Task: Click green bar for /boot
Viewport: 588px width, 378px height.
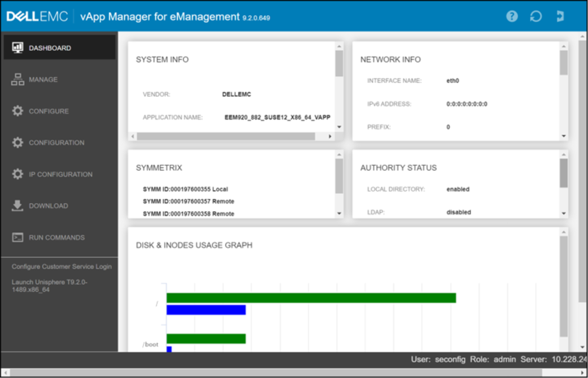Action: pyautogui.click(x=206, y=339)
